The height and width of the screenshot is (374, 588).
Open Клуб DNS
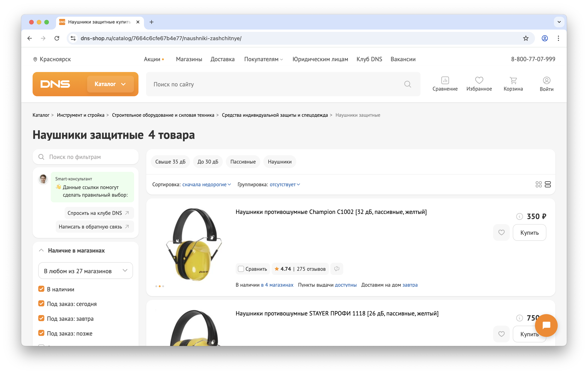point(369,59)
